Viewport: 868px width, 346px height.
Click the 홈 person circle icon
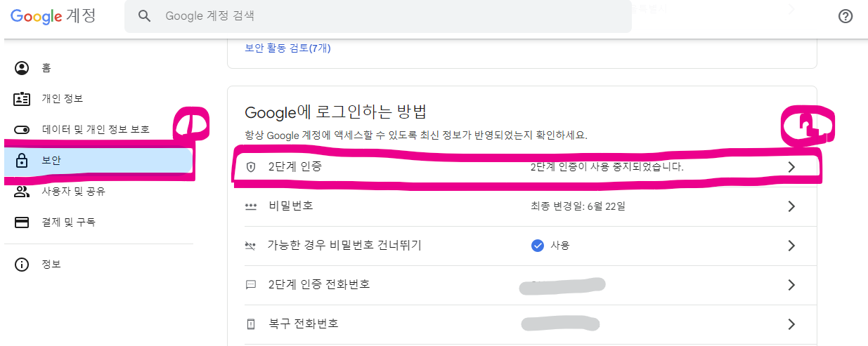pos(22,68)
